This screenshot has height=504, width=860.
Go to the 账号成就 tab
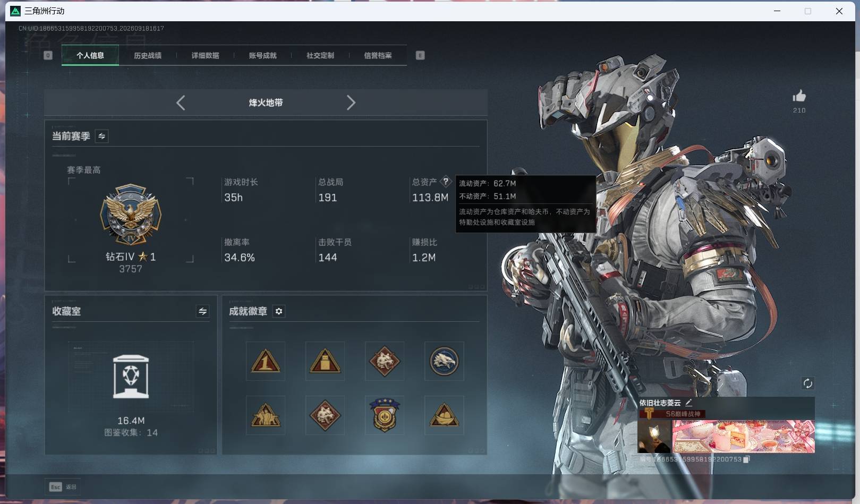262,55
